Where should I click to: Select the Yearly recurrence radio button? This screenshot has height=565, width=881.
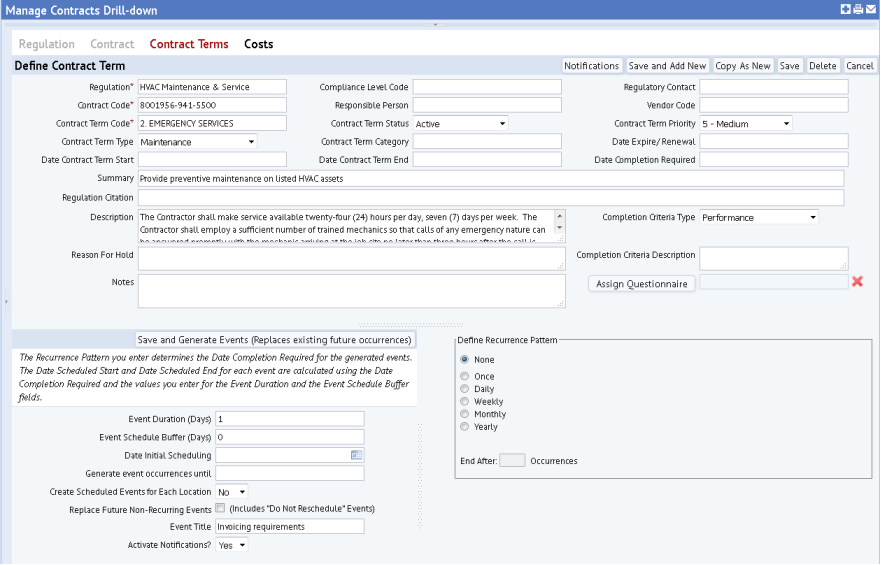pos(464,427)
